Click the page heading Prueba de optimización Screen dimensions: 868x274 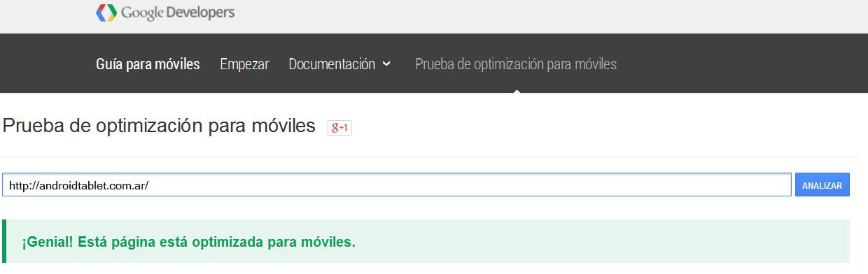(x=159, y=127)
